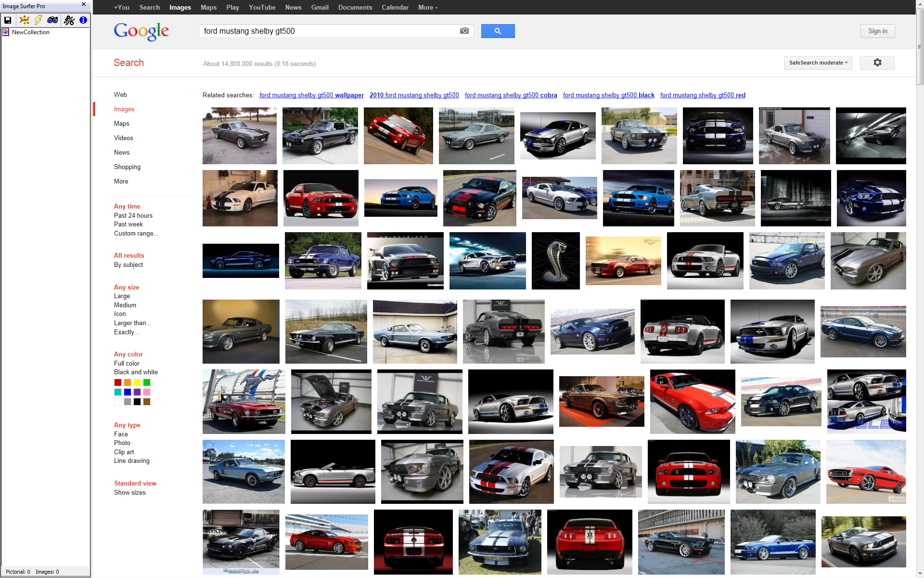The height and width of the screenshot is (578, 924).
Task: Select the NewCollection item in the tree
Action: 30,32
